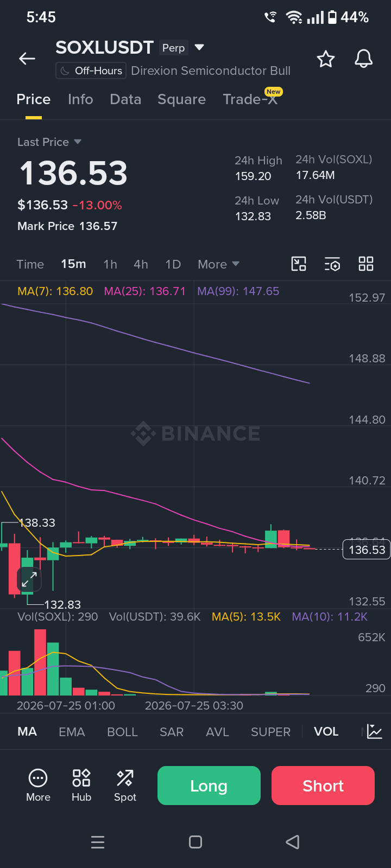Tap the volume MA(10): 11.2K label
391x868 pixels.
[x=330, y=617]
